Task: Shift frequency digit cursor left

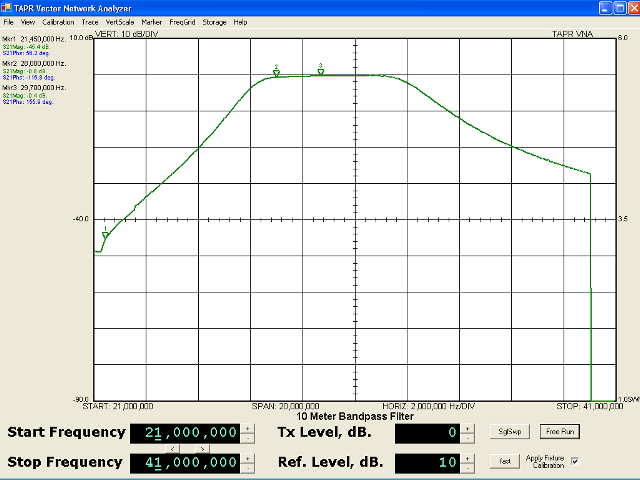Action: tap(172, 448)
